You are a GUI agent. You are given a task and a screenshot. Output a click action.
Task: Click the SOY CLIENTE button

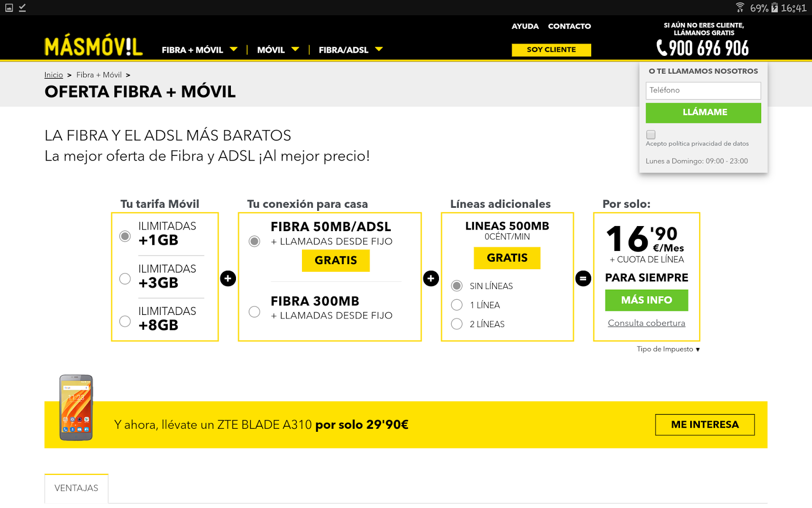tap(551, 50)
